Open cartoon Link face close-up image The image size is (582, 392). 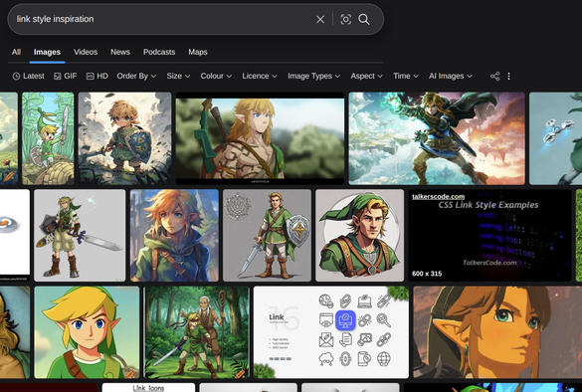(87, 332)
